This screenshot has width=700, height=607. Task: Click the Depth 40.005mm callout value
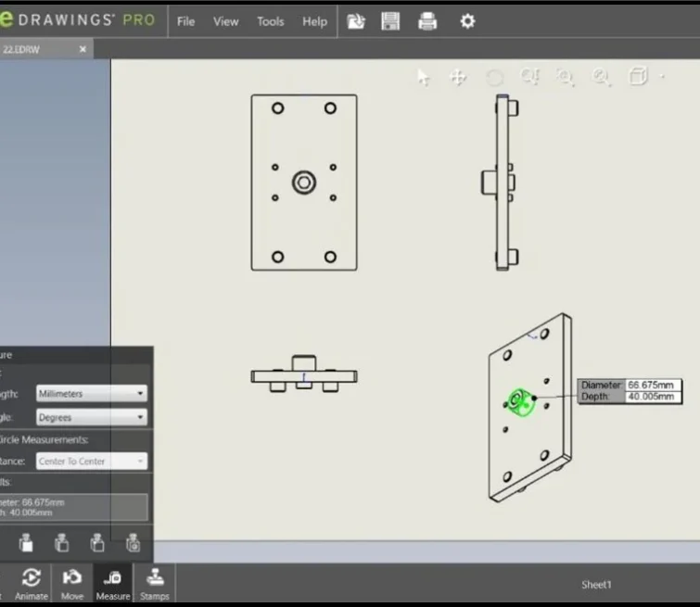pos(651,397)
